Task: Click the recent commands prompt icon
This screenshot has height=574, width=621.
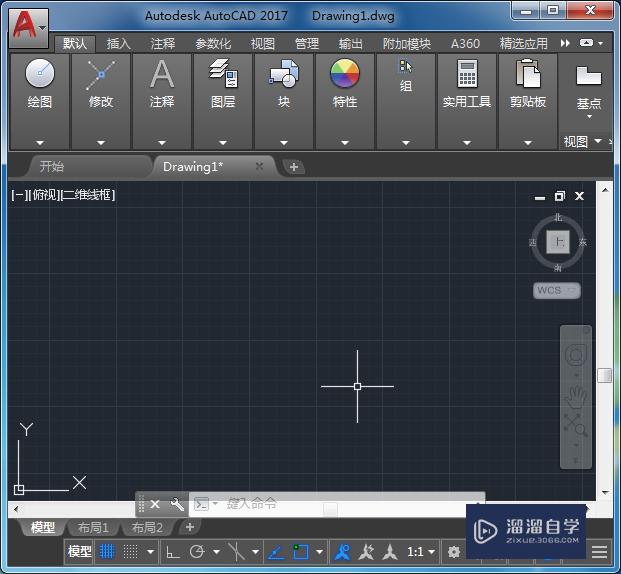Action: [x=202, y=504]
